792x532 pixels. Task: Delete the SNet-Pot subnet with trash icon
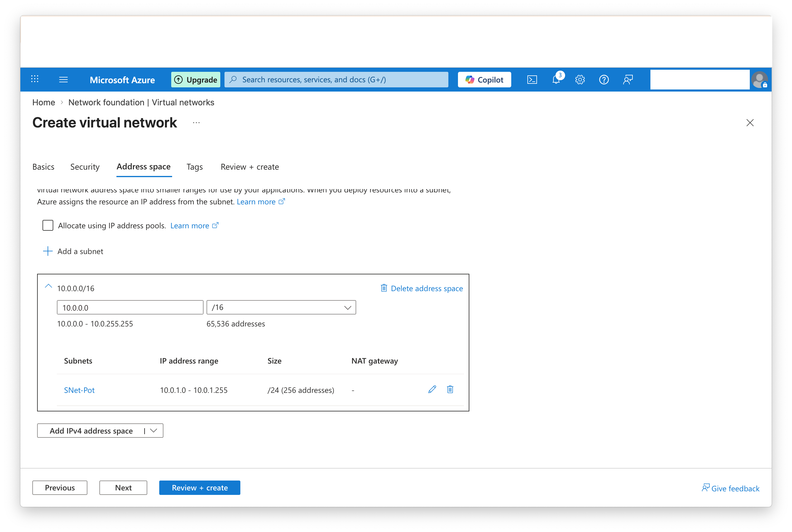(450, 389)
